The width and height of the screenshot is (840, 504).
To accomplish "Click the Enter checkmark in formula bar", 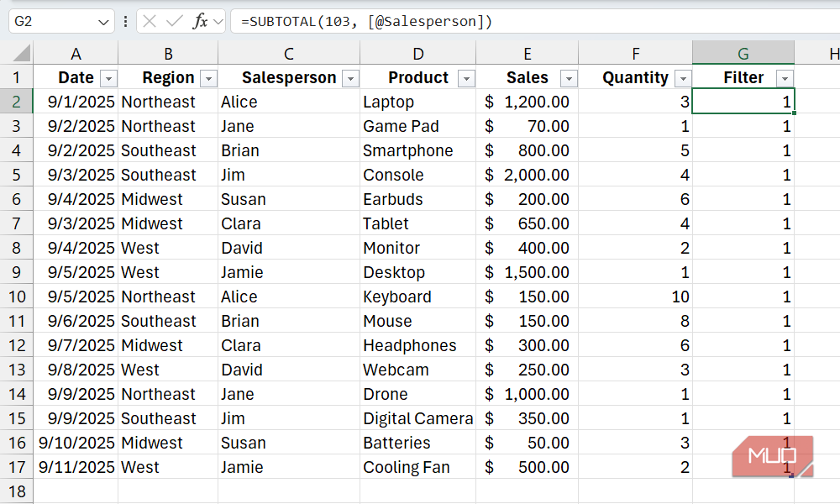I will 175,22.
